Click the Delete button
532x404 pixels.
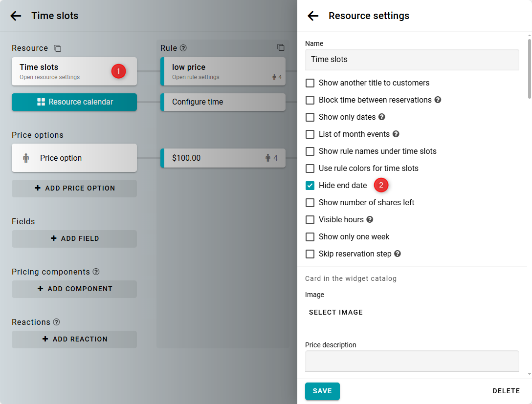click(x=506, y=391)
